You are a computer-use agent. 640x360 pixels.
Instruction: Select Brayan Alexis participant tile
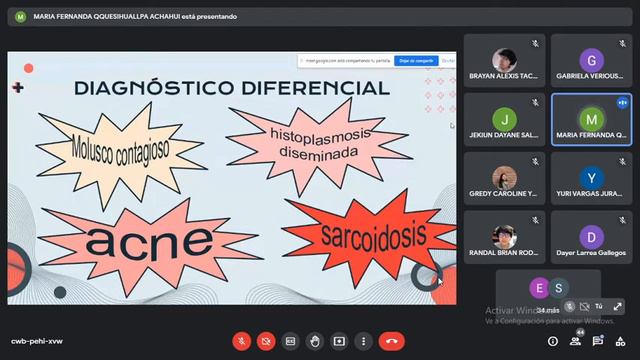tap(504, 60)
